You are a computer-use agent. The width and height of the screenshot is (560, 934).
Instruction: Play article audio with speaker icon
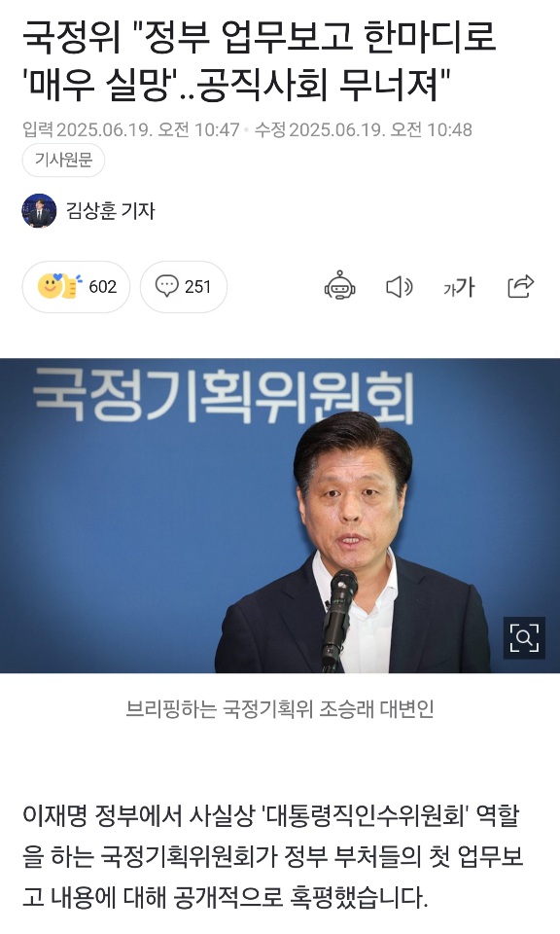[x=400, y=287]
